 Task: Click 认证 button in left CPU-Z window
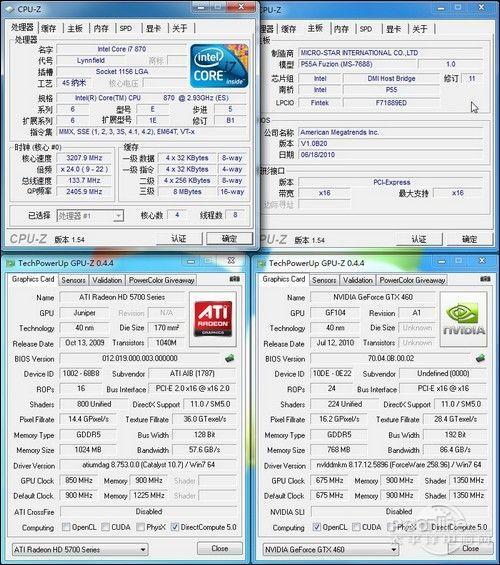[x=179, y=239]
